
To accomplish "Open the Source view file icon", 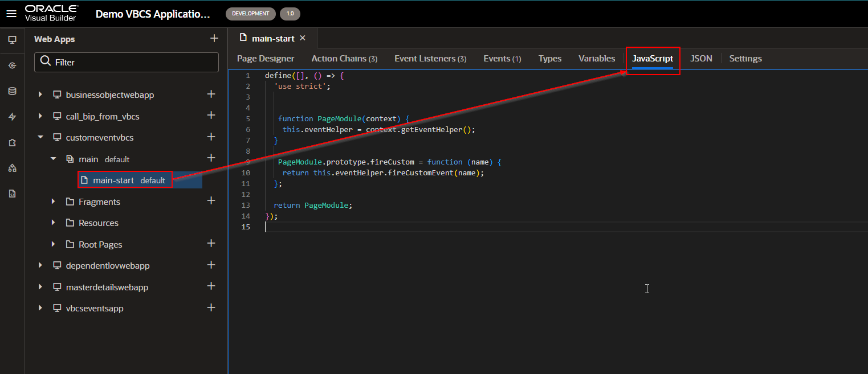I will pyautogui.click(x=12, y=194).
